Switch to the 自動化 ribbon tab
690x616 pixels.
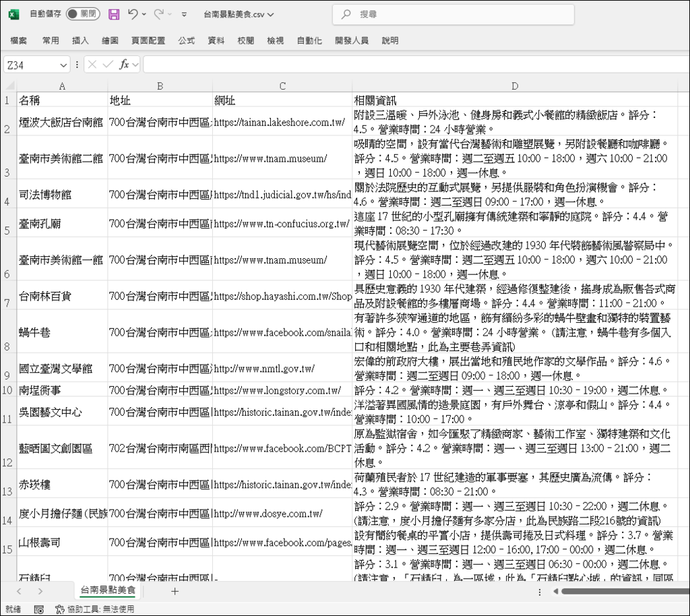[309, 40]
